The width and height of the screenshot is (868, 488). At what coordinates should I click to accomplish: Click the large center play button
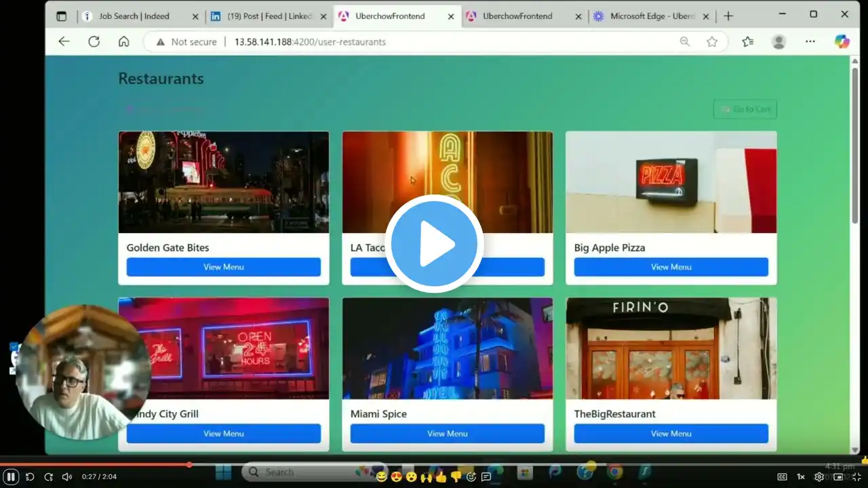coord(434,244)
